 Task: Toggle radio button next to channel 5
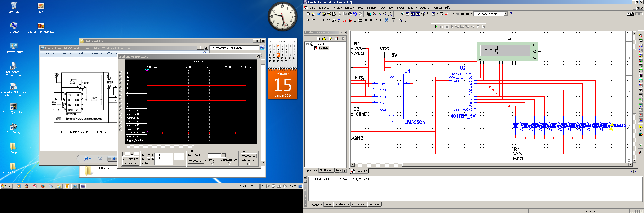pos(121,106)
